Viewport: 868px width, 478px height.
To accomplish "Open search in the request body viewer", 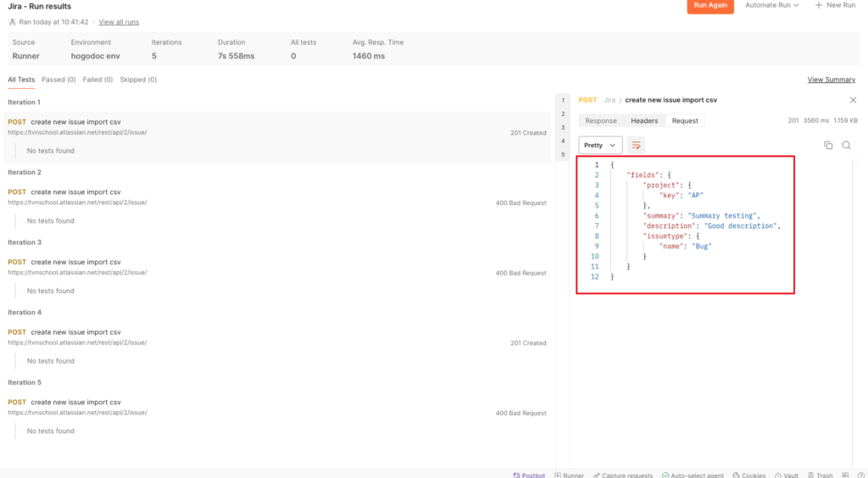I will pos(847,145).
